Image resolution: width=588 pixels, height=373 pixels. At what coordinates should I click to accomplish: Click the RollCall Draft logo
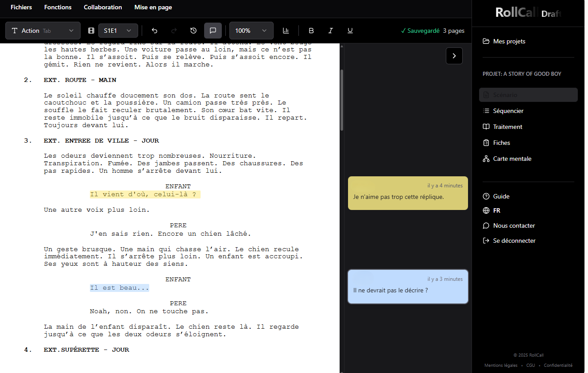tap(528, 12)
